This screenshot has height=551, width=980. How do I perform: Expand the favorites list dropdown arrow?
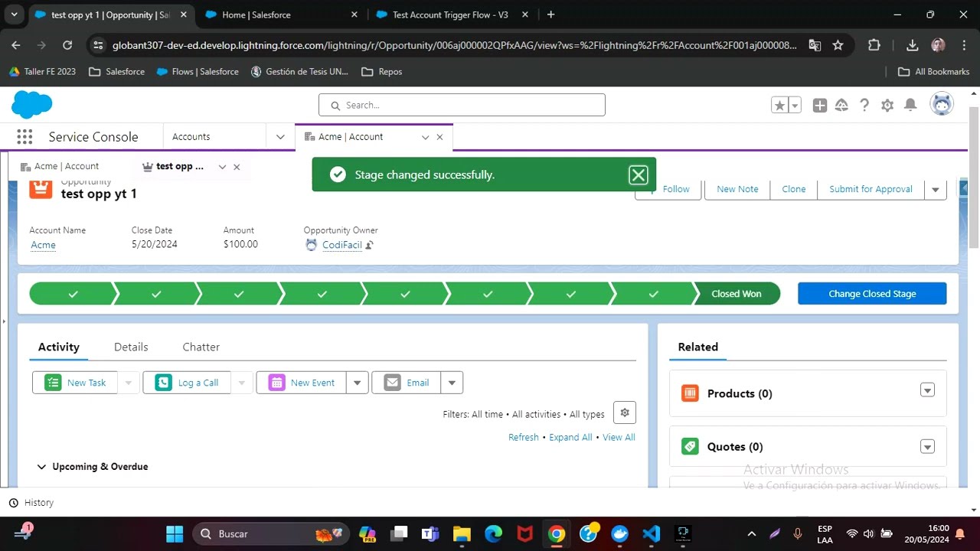pyautogui.click(x=795, y=106)
